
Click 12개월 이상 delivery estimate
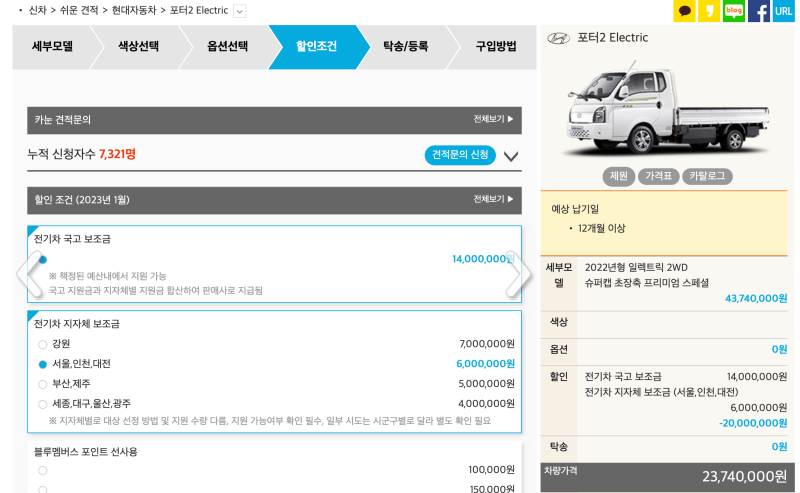point(602,229)
